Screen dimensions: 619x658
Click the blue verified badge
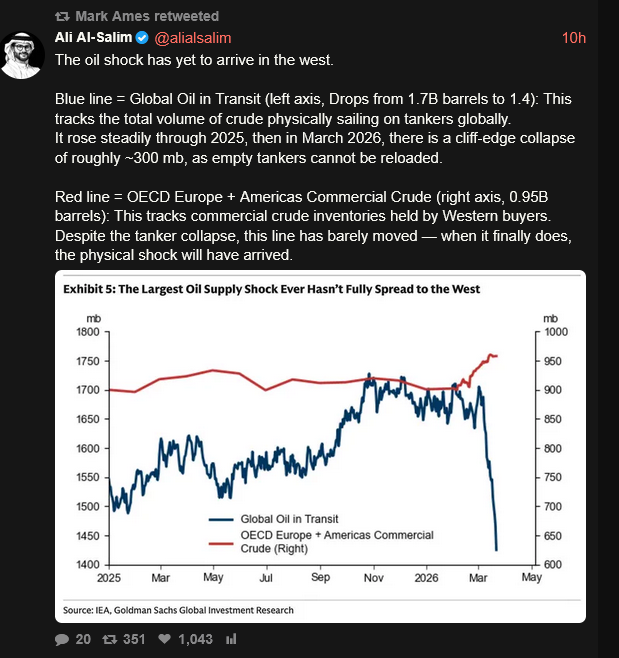(142, 38)
